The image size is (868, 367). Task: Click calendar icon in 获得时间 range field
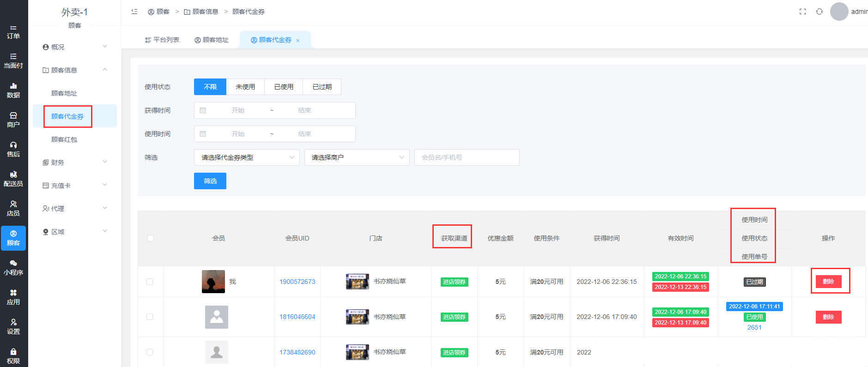[x=203, y=110]
